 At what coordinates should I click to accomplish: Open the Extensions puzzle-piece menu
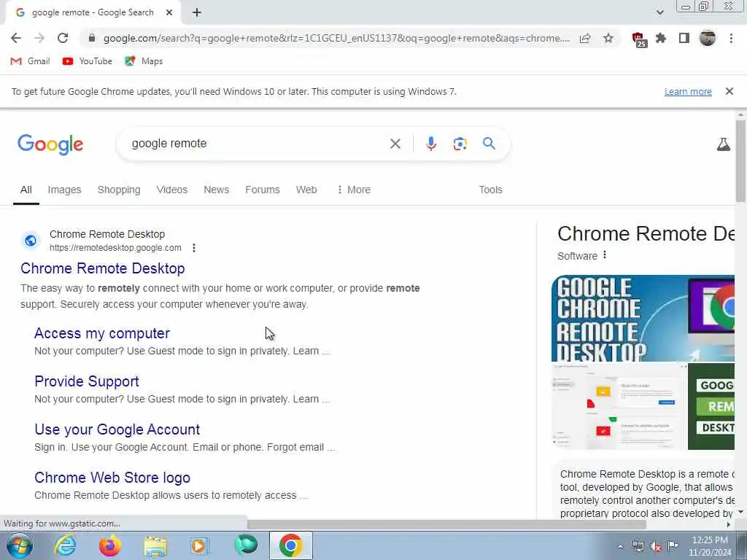tap(661, 38)
